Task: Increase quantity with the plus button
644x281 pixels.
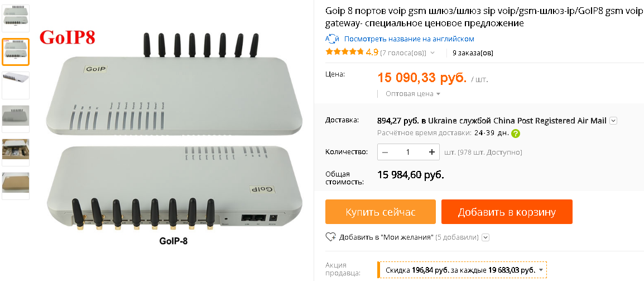Action: click(432, 152)
